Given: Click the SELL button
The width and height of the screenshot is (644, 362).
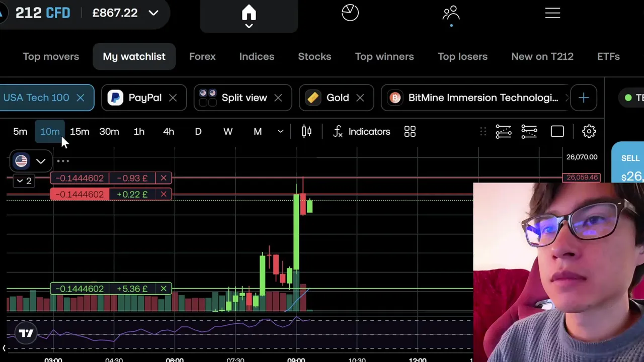Looking at the screenshot, I should pos(628,163).
